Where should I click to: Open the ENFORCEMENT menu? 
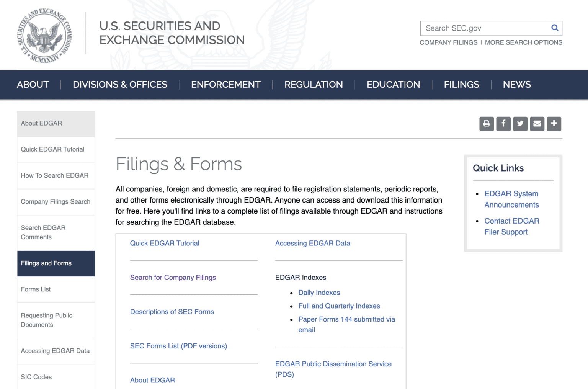pyautogui.click(x=226, y=85)
